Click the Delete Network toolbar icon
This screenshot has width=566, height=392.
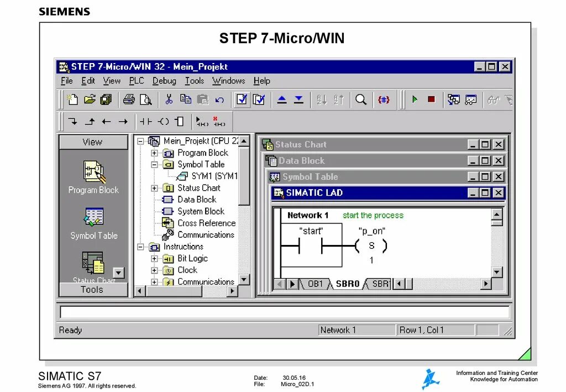tap(219, 122)
